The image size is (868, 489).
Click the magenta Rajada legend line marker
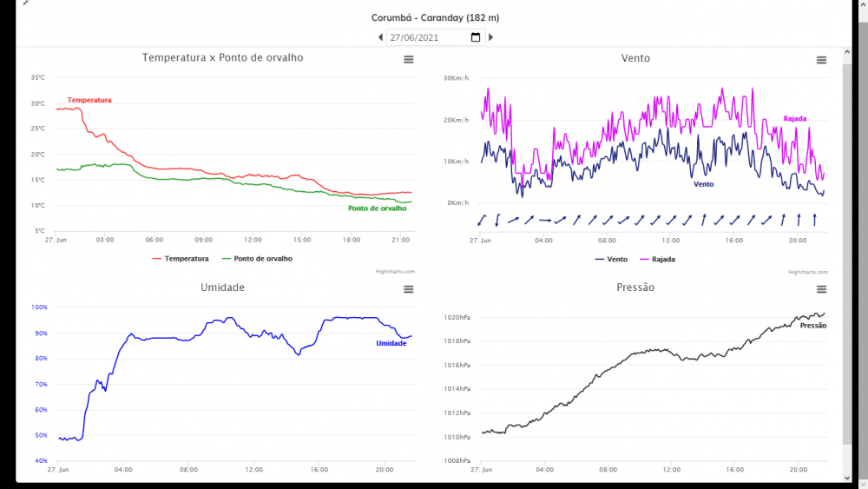[645, 259]
